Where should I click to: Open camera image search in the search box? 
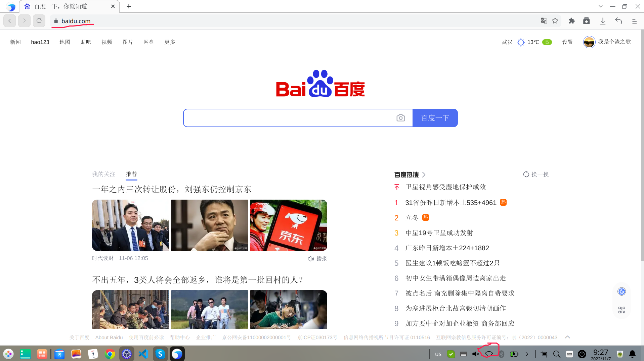pyautogui.click(x=400, y=118)
